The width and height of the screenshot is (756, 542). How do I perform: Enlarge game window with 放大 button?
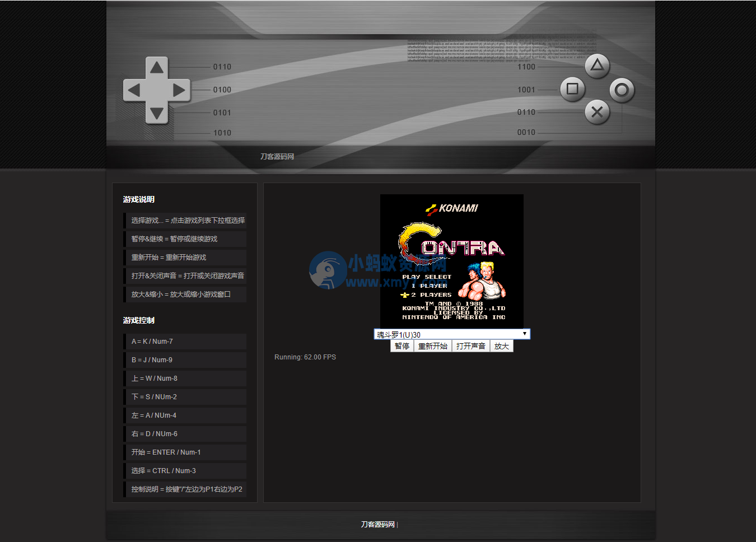pos(501,346)
